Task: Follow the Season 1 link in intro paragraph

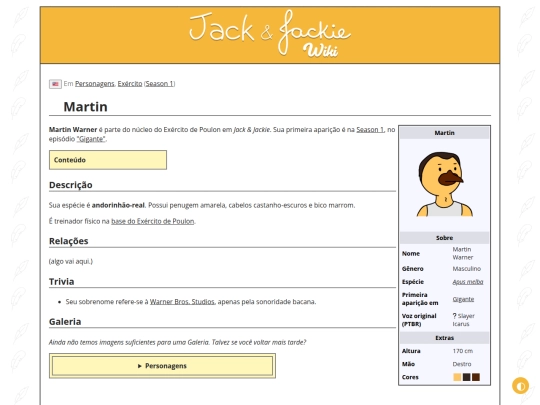Action: 370,130
